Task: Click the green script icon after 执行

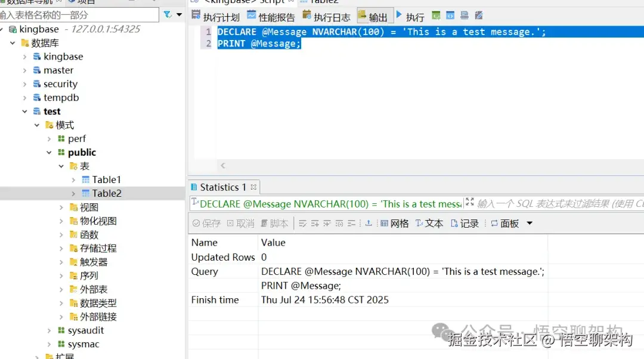Action: (436, 16)
